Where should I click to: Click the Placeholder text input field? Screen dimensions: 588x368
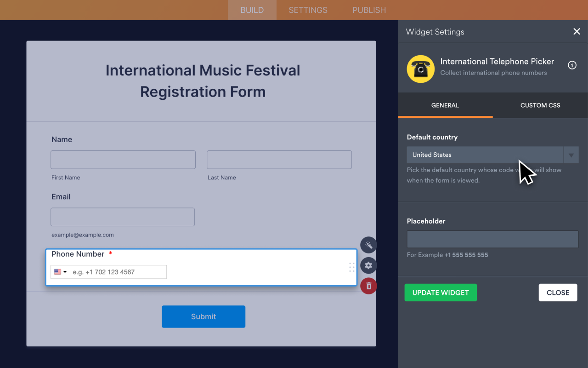tap(492, 239)
